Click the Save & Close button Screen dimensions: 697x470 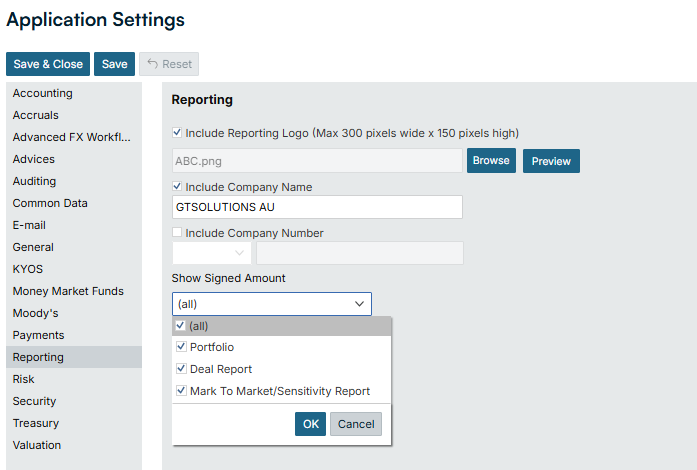click(48, 64)
